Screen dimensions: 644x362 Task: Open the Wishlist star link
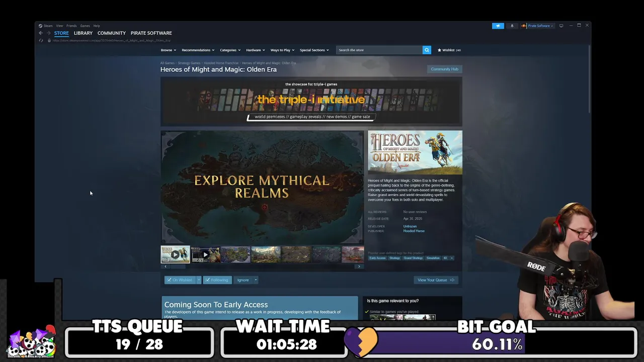(449, 50)
